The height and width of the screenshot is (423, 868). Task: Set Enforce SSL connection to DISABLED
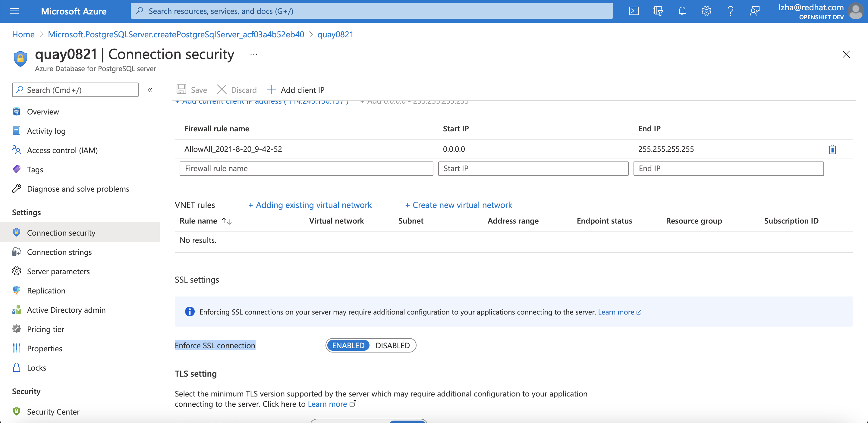pyautogui.click(x=392, y=345)
